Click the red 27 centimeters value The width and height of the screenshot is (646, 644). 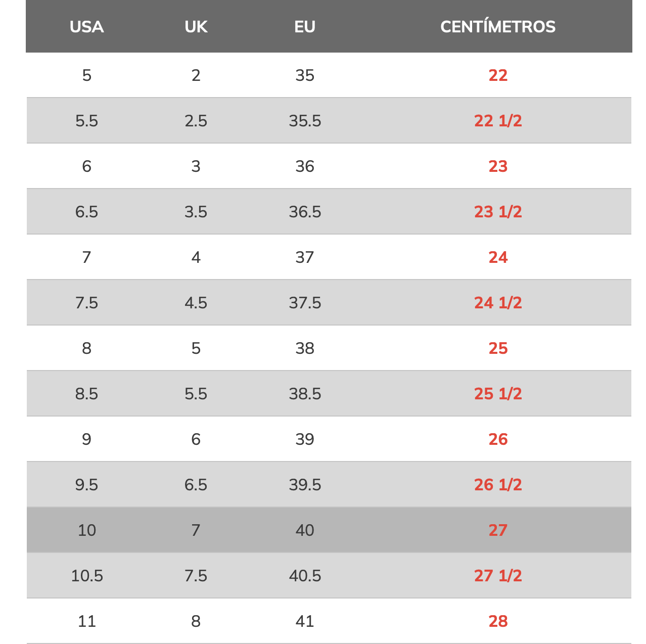point(497,530)
